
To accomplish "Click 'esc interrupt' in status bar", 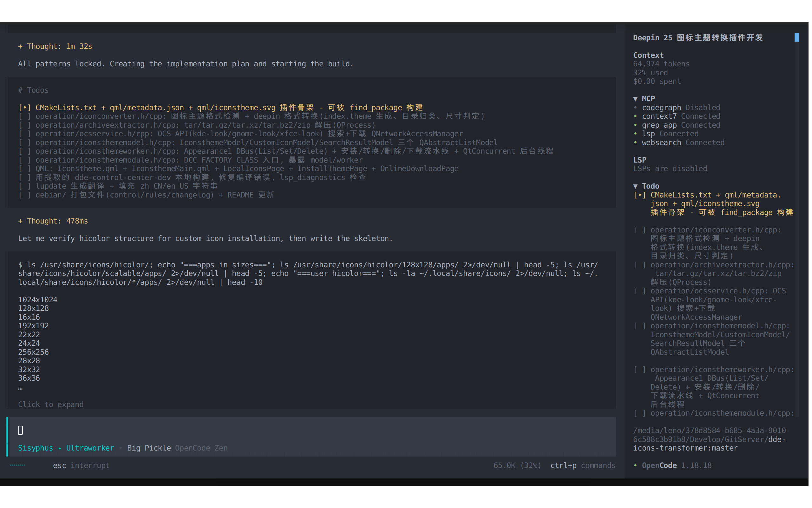I will (81, 466).
